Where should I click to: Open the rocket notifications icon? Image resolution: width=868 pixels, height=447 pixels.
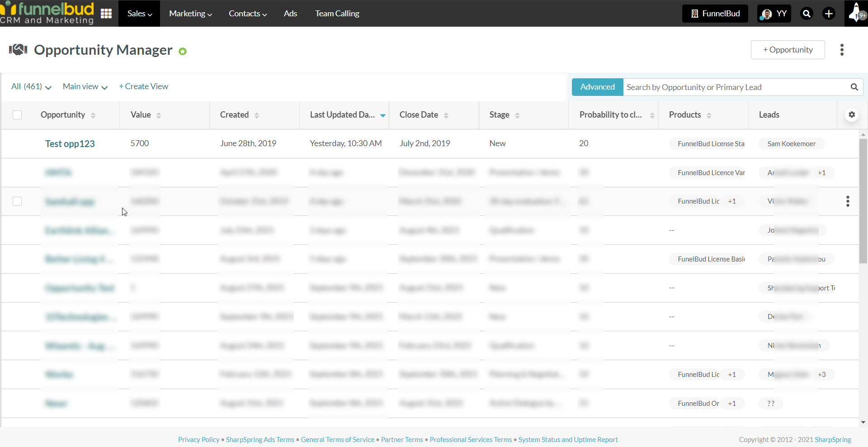[x=856, y=13]
